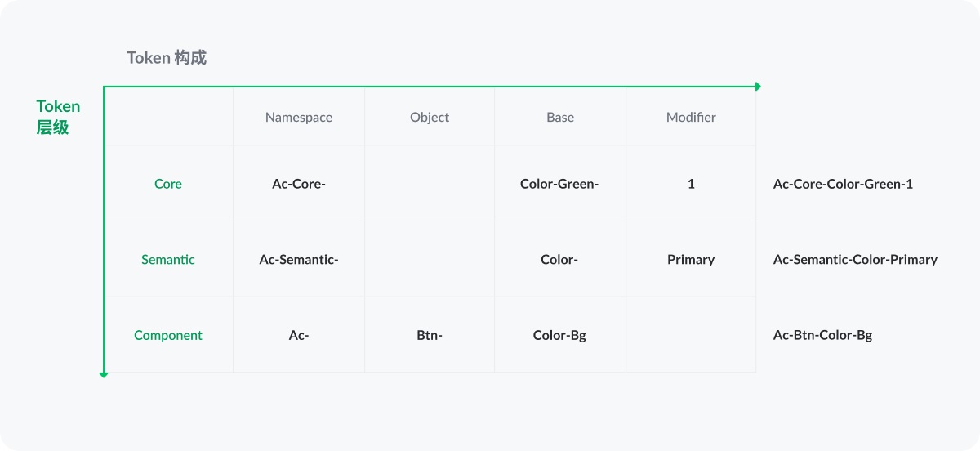Select the Component row label
Viewport: 980px width, 451px height.
[168, 335]
